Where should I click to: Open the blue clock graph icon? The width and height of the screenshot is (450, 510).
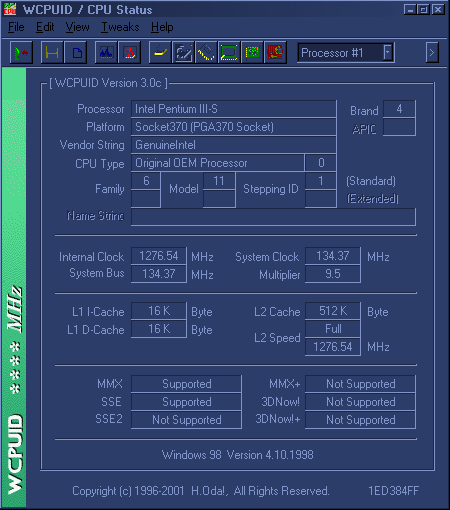pyautogui.click(x=106, y=52)
